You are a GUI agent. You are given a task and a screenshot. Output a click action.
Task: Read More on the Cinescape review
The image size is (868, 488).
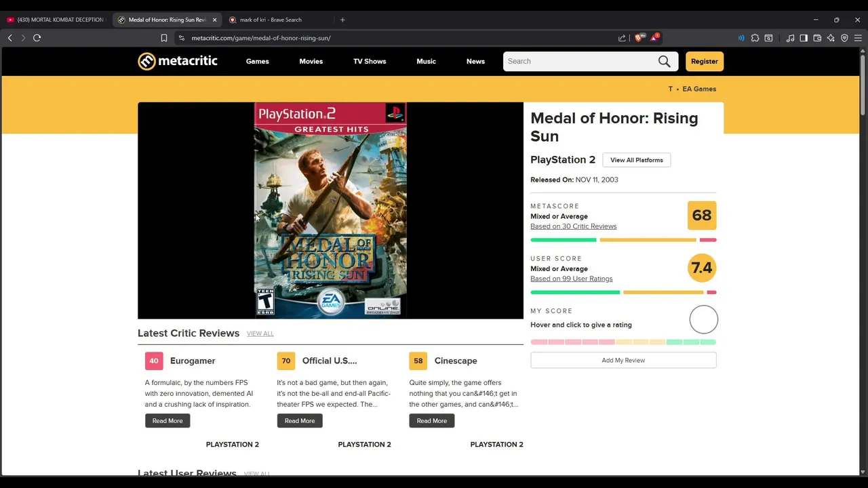pyautogui.click(x=432, y=421)
